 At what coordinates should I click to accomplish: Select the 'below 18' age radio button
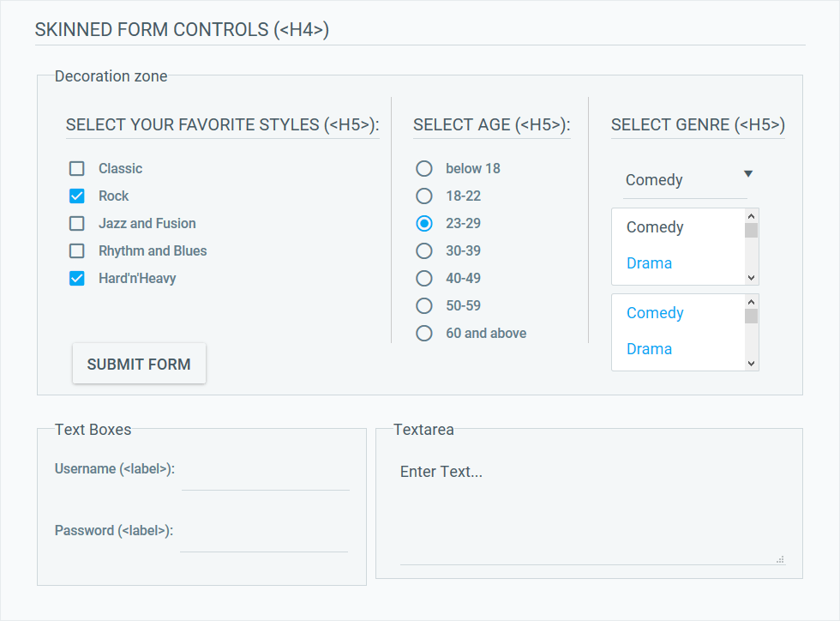pyautogui.click(x=423, y=168)
